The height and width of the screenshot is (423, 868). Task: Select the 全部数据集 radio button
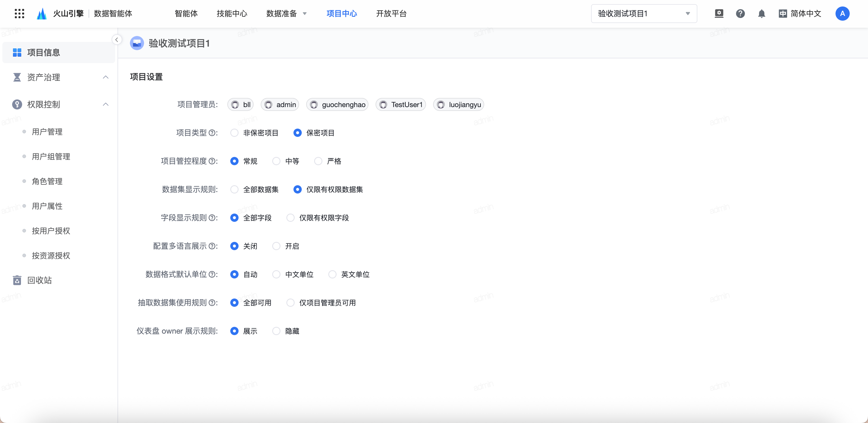pos(234,190)
